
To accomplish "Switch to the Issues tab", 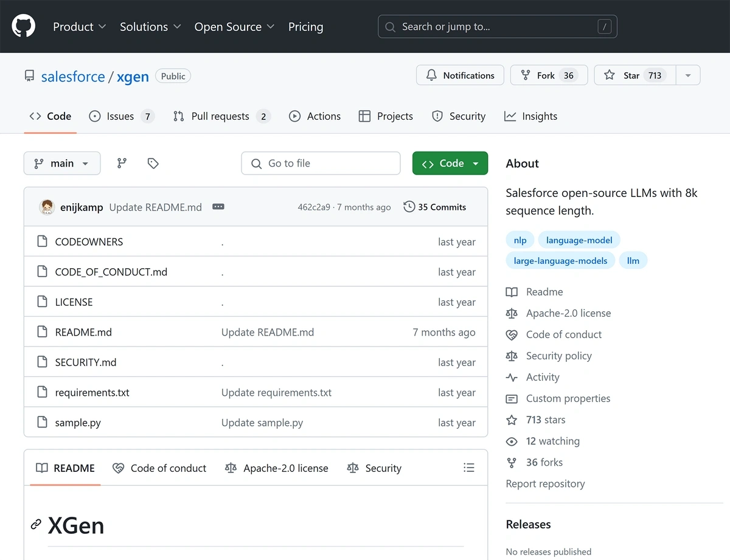I will point(121,116).
